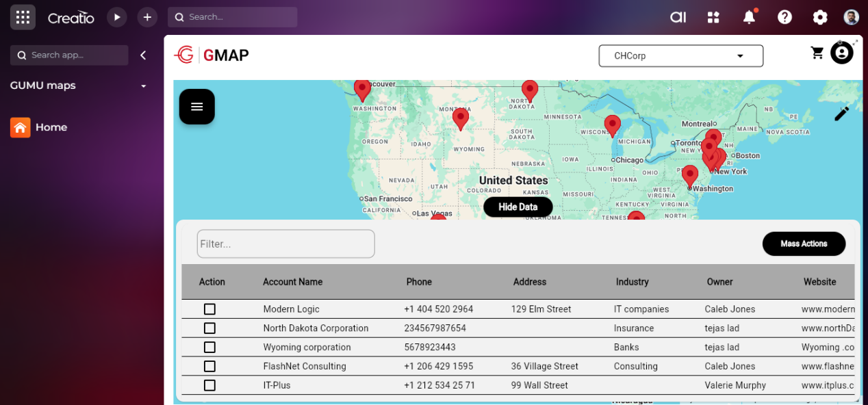
Task: Click phone number +1 206 429 1595
Action: [439, 366]
